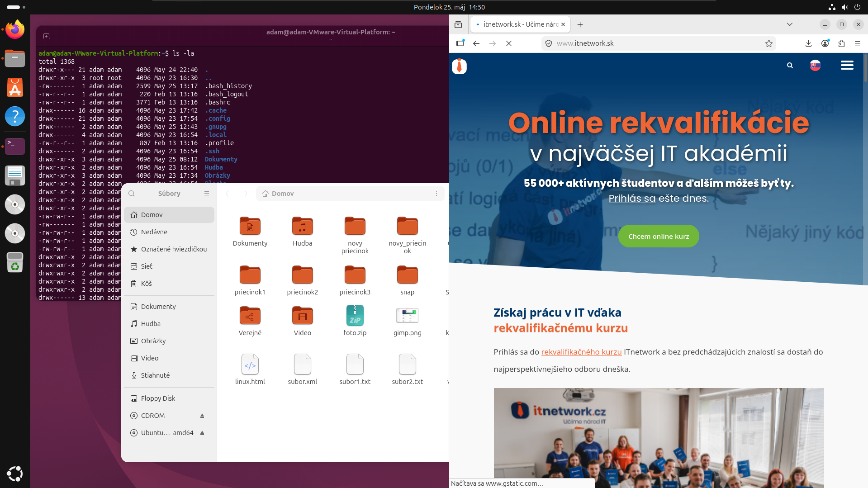The image size is (868, 488).
Task: Select the itnetwork.sk browser tab
Action: tap(520, 24)
